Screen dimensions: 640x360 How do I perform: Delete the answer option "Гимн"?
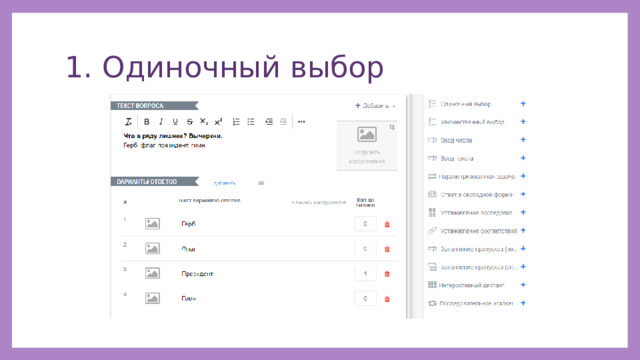pyautogui.click(x=387, y=299)
